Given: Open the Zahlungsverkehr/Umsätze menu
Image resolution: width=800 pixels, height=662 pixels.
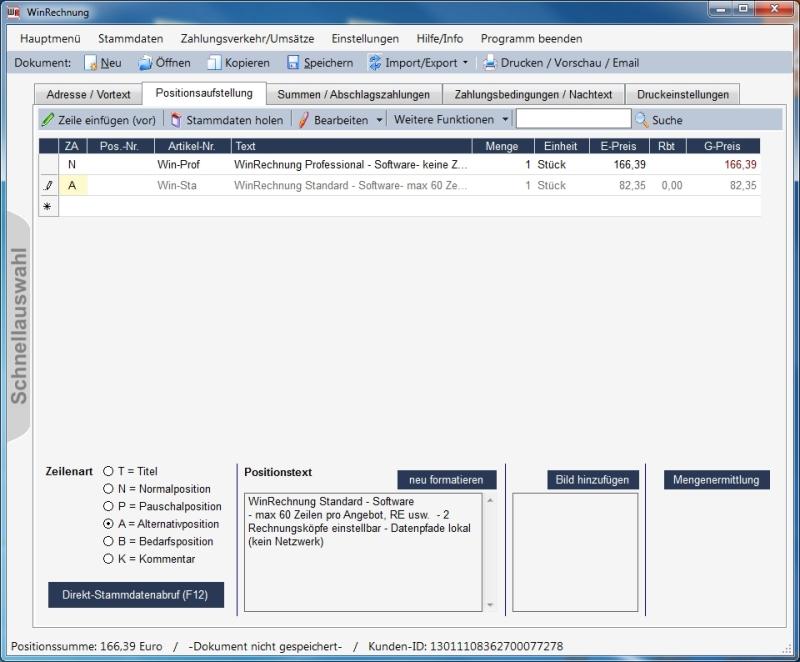Looking at the screenshot, I should 247,39.
